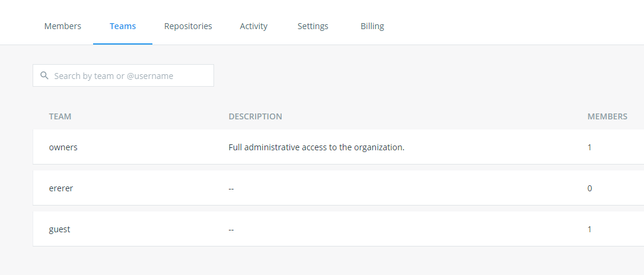Switch to the Repositories tab

(188, 26)
